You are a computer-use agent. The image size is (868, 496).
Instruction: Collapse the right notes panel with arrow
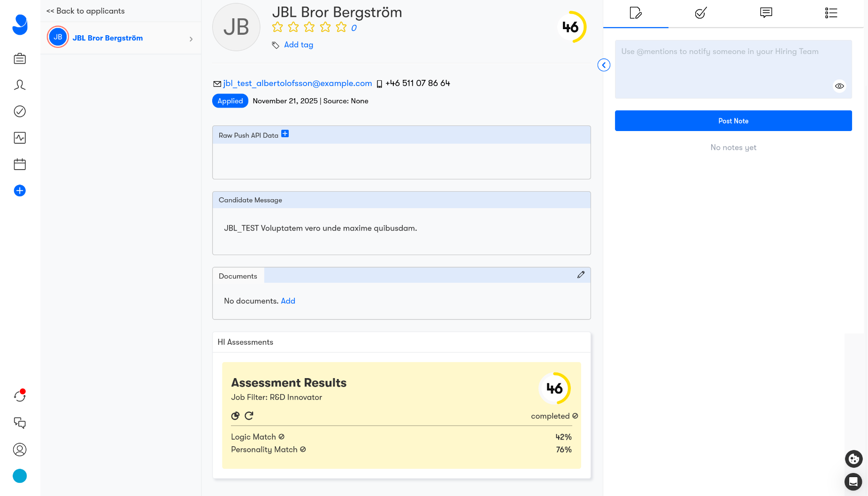point(604,65)
